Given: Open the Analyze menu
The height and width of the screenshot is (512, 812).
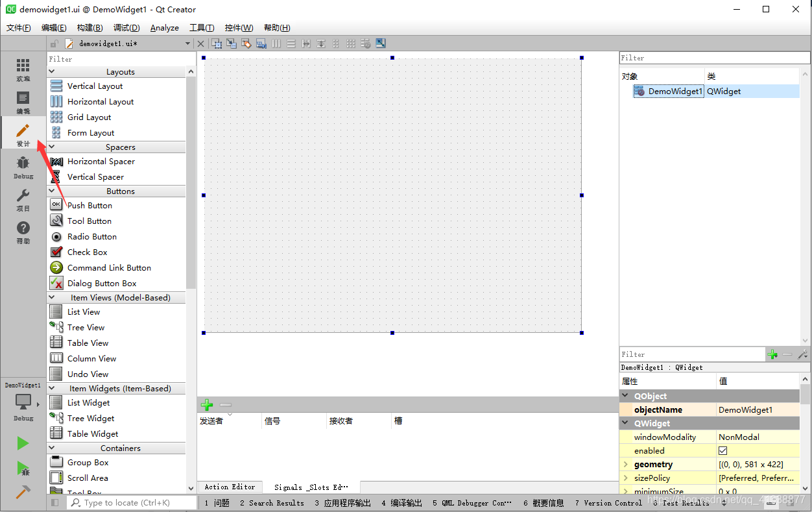Looking at the screenshot, I should (x=165, y=28).
